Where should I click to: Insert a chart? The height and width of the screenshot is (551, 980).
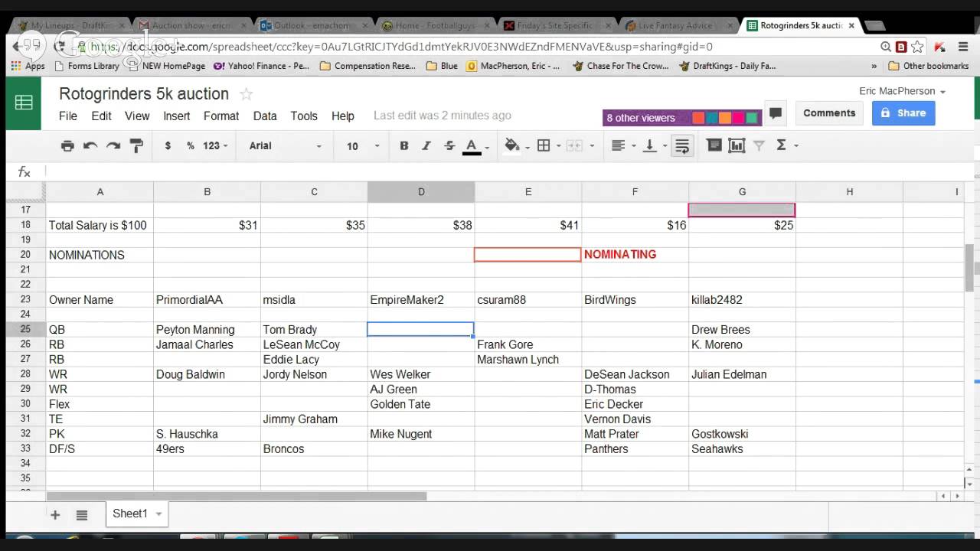pos(737,145)
